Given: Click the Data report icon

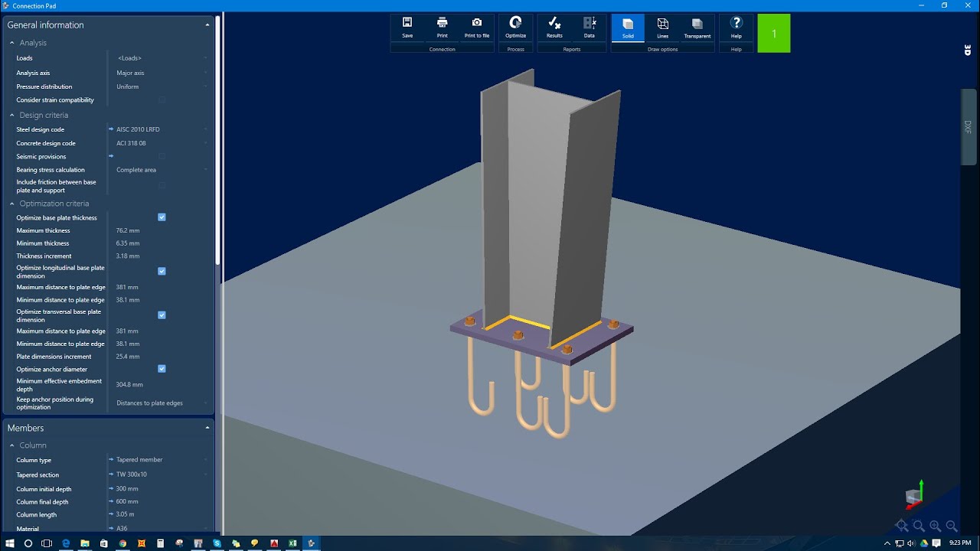Looking at the screenshot, I should point(590,28).
